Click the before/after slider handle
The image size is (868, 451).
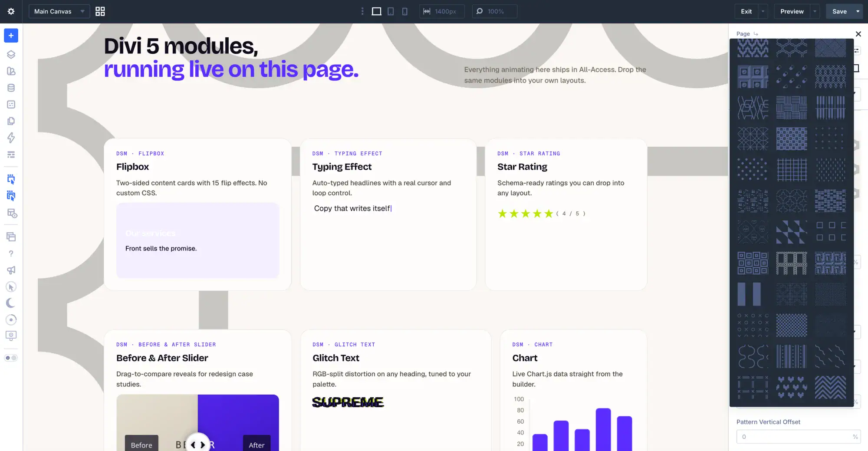(198, 444)
